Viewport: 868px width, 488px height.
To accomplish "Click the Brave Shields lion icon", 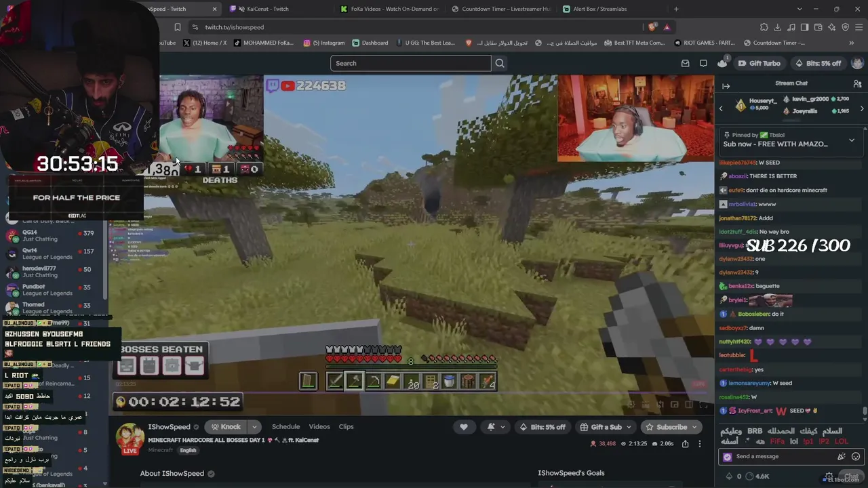I will (x=652, y=27).
